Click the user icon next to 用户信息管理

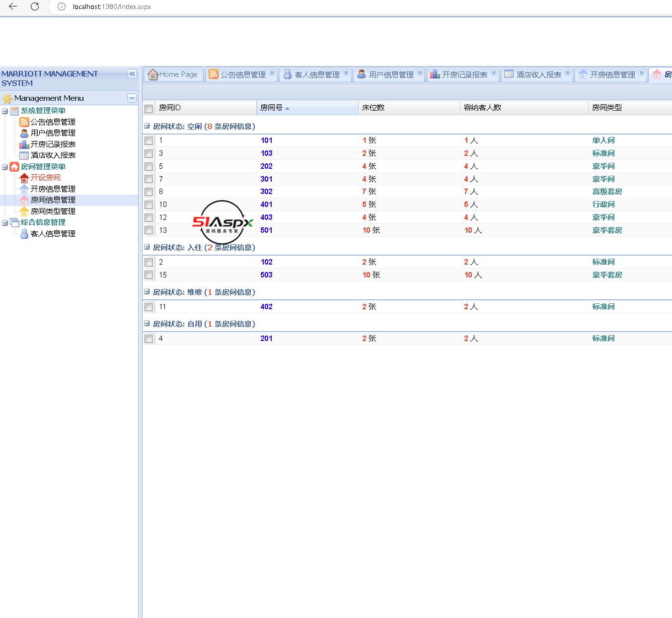tap(24, 133)
